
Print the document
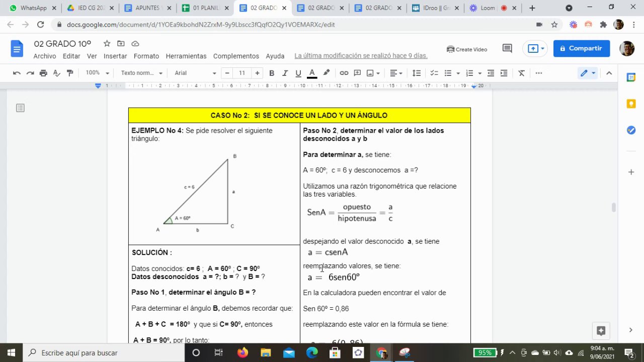coord(43,73)
